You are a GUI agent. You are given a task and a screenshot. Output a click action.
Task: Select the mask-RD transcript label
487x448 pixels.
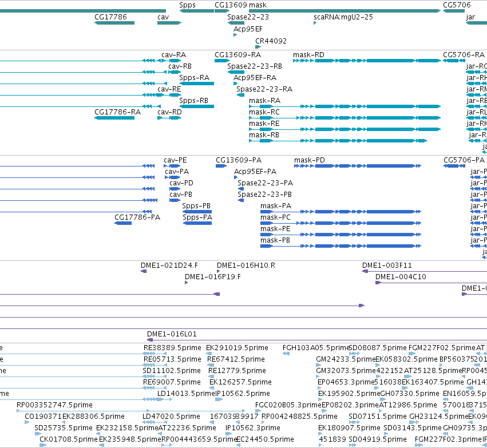308,55
